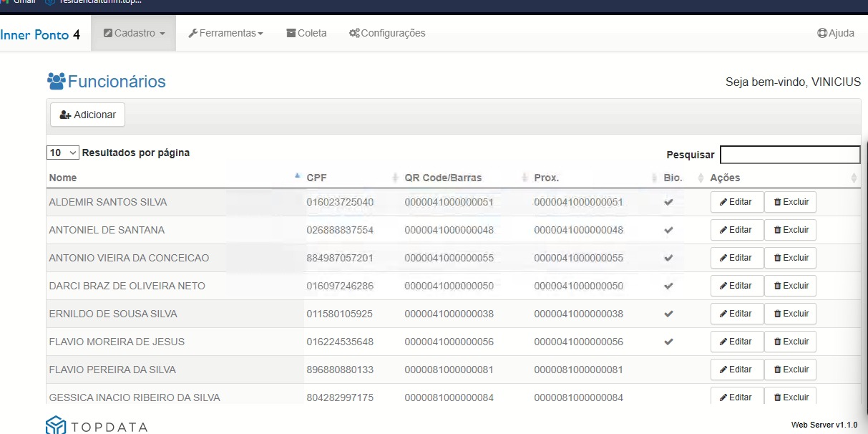Screen dimensions: 868x434
Task: Click the Inner Ponto 4 brand logo
Action: tap(40, 34)
